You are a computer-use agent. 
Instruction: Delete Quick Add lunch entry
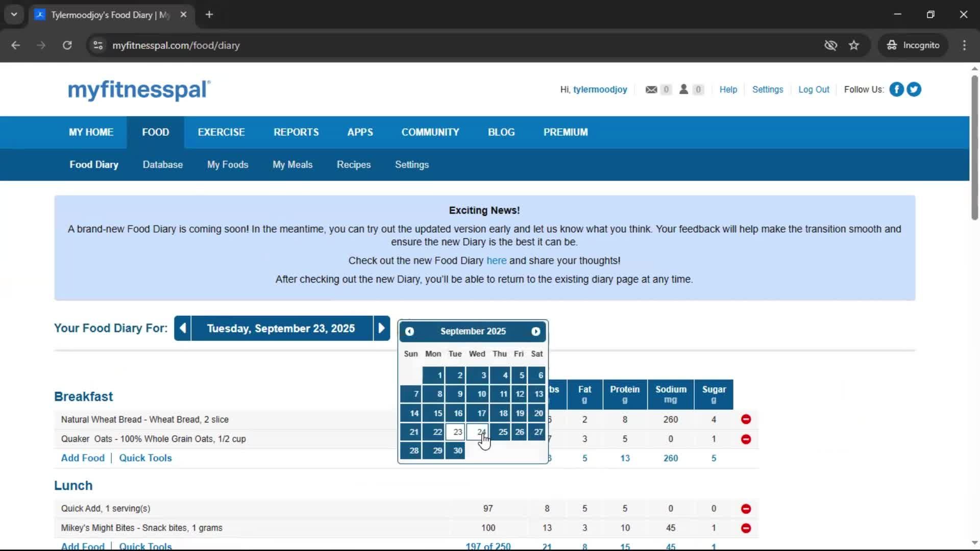click(x=746, y=509)
